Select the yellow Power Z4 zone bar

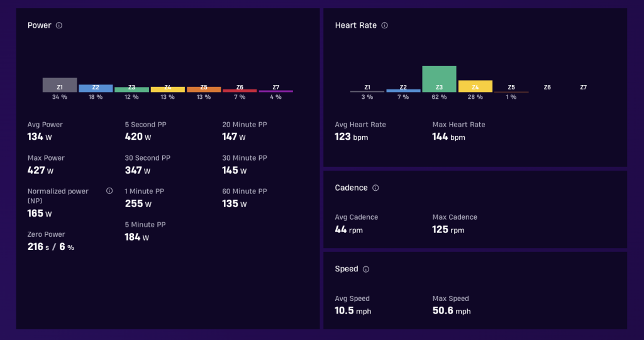[x=167, y=89]
